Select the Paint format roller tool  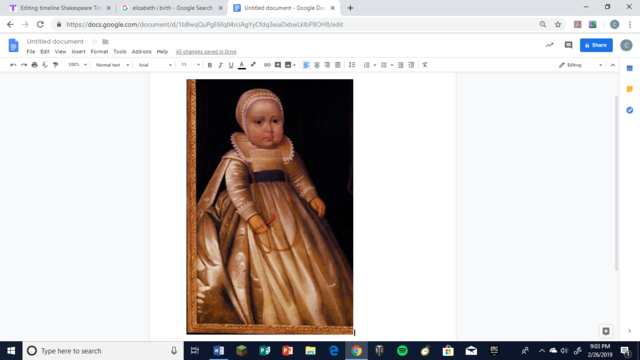pos(56,65)
